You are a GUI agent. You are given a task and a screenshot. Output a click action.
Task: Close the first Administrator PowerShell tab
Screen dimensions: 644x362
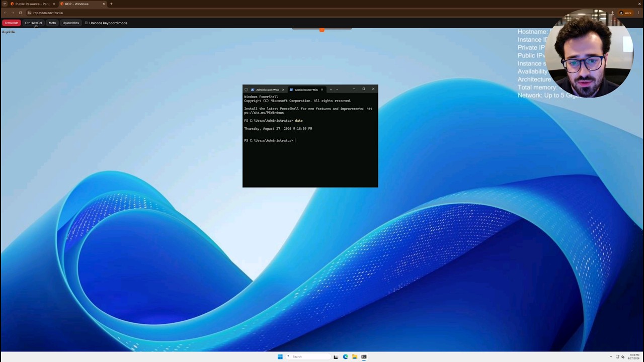(x=283, y=89)
